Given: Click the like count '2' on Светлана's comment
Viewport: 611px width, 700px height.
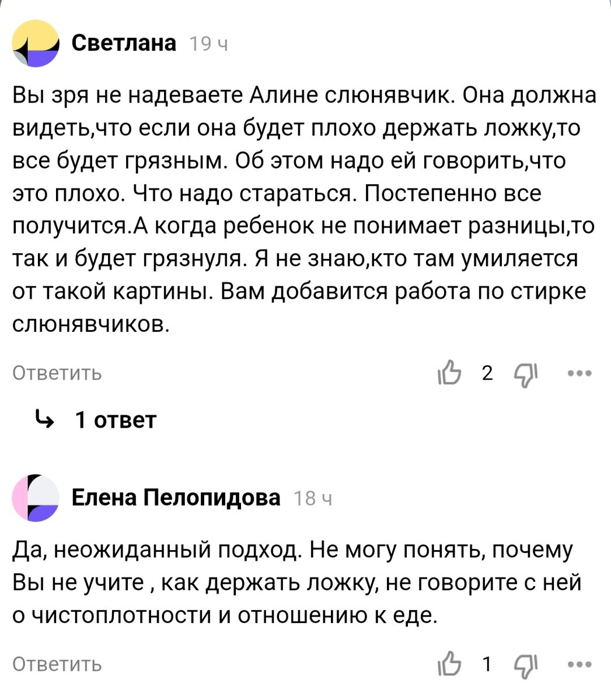Looking at the screenshot, I should (x=487, y=373).
